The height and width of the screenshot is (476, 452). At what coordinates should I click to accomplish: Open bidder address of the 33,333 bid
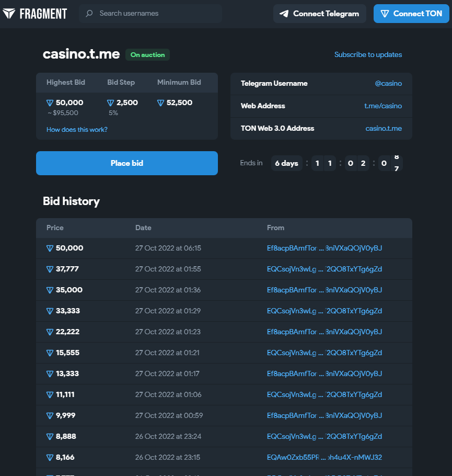click(x=324, y=311)
